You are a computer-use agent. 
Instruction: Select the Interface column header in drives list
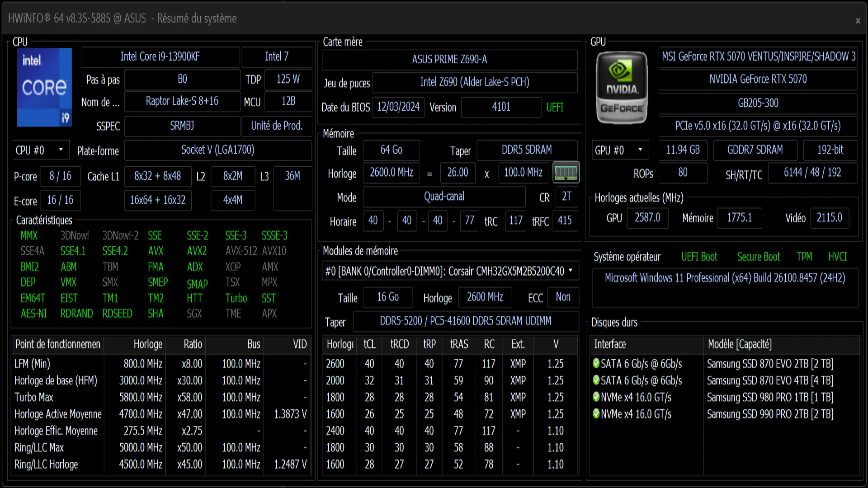click(646, 344)
